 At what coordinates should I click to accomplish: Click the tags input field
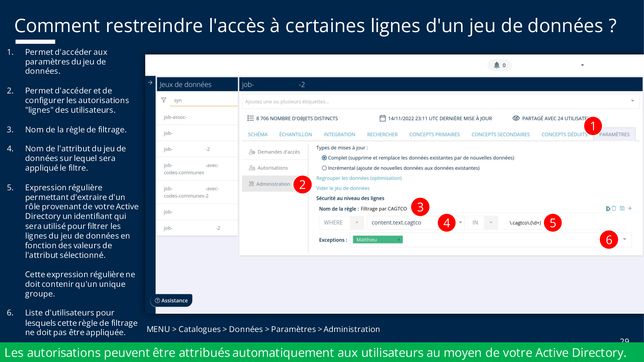pos(435,102)
